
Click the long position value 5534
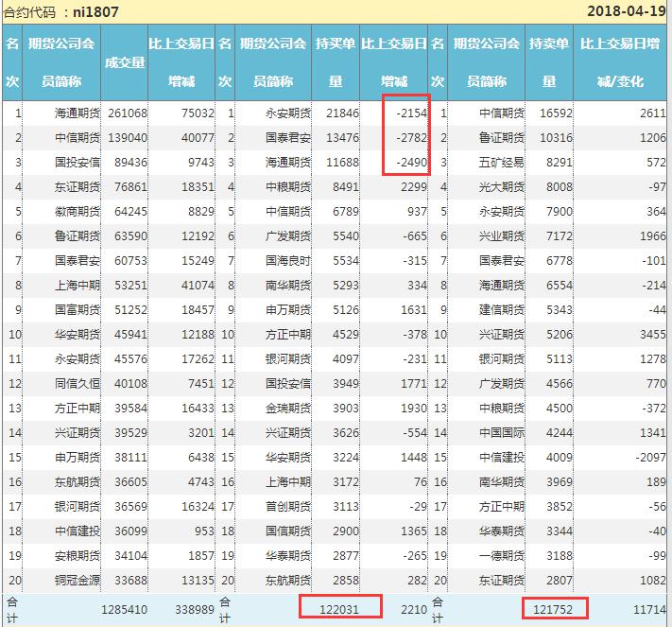pos(345,261)
